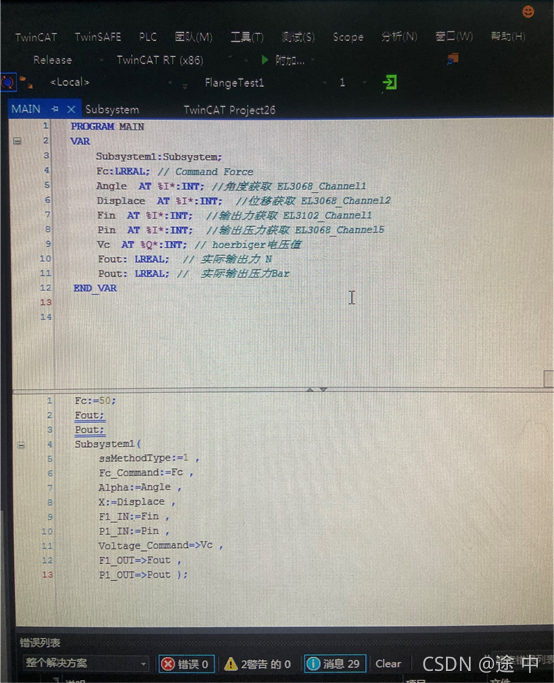Open the 分析(N) menu
This screenshot has width=554, height=683.
point(399,37)
